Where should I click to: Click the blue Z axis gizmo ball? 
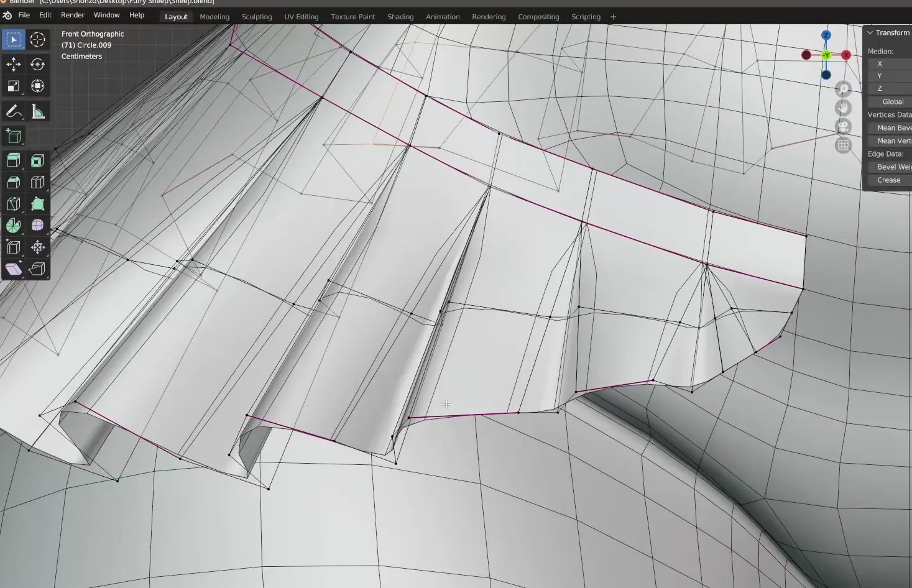pos(826,35)
